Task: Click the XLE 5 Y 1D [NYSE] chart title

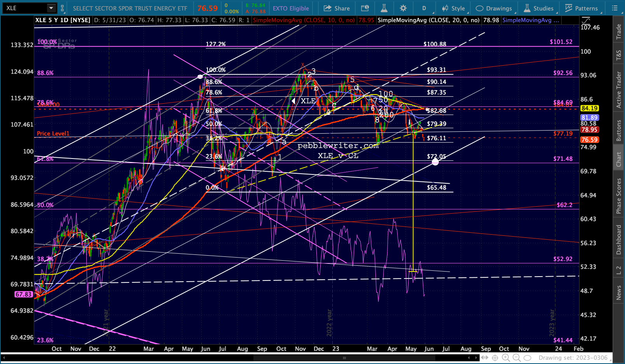Action: (63, 20)
